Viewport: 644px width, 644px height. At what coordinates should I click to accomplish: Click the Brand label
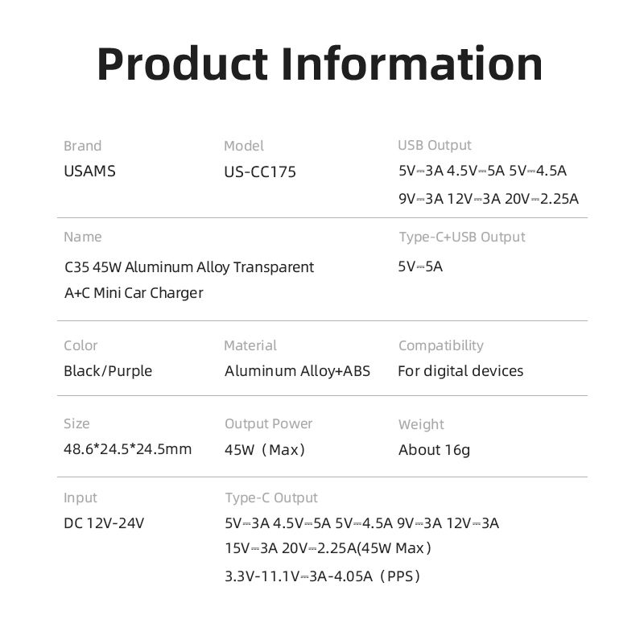click(82, 146)
